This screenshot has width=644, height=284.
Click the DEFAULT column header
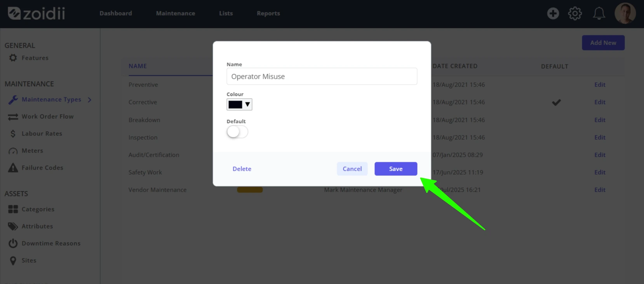pyautogui.click(x=555, y=66)
